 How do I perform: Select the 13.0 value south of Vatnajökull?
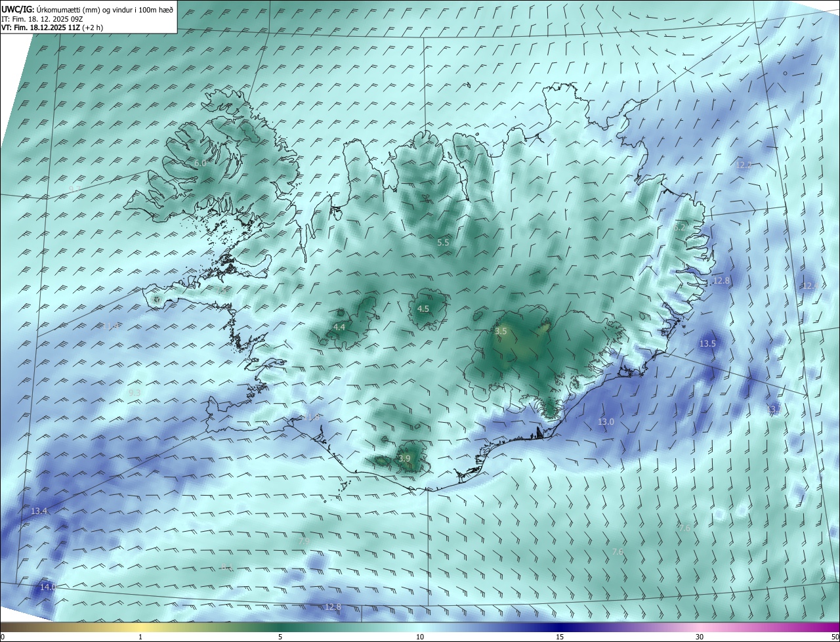point(606,421)
